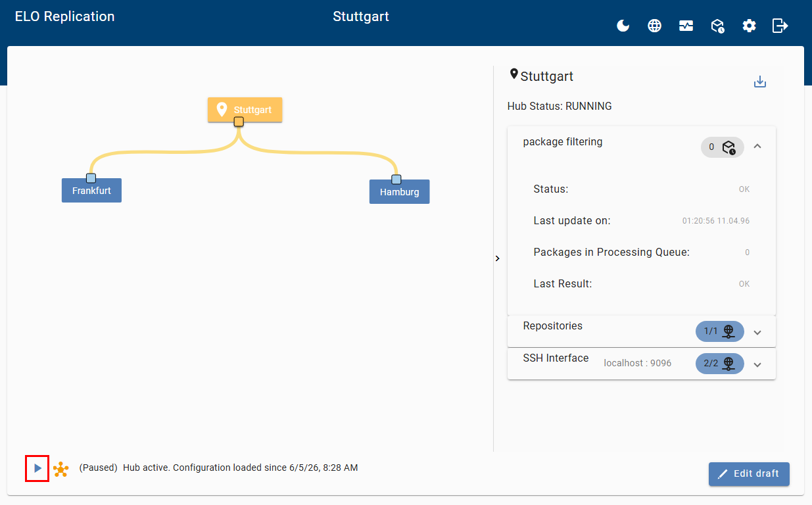
Task: Click Stuttgart heading in side panel
Action: 547,76
